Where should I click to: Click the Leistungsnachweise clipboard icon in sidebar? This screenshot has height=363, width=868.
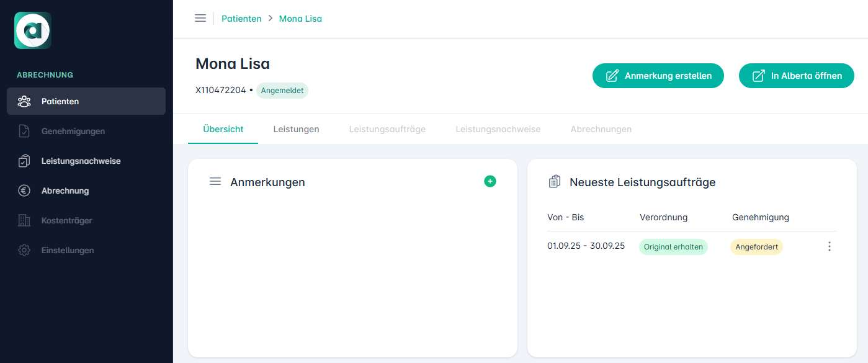pos(24,161)
